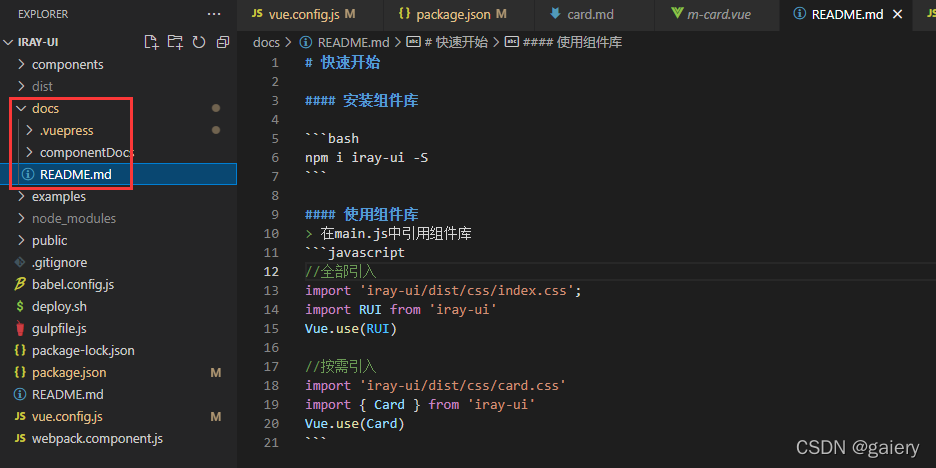Click the Vue logo on m-card.vue tab
The width and height of the screenshot is (936, 468).
pyautogui.click(x=678, y=14)
